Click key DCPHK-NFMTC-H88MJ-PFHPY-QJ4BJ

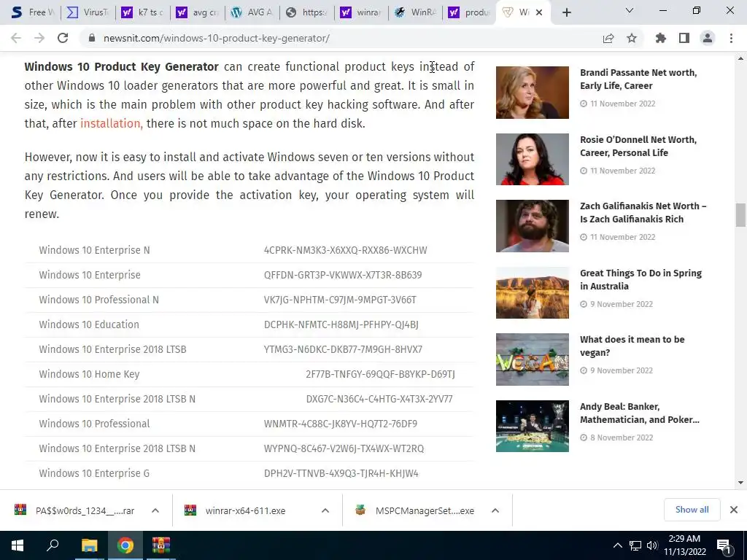tap(341, 324)
